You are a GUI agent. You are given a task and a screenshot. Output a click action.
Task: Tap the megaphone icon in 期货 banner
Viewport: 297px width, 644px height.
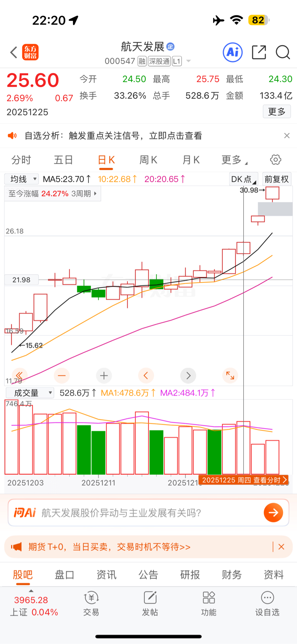pos(16,547)
